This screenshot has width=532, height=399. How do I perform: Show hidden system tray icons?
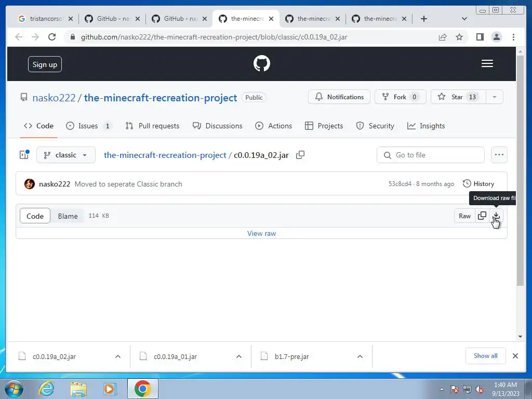[442, 389]
